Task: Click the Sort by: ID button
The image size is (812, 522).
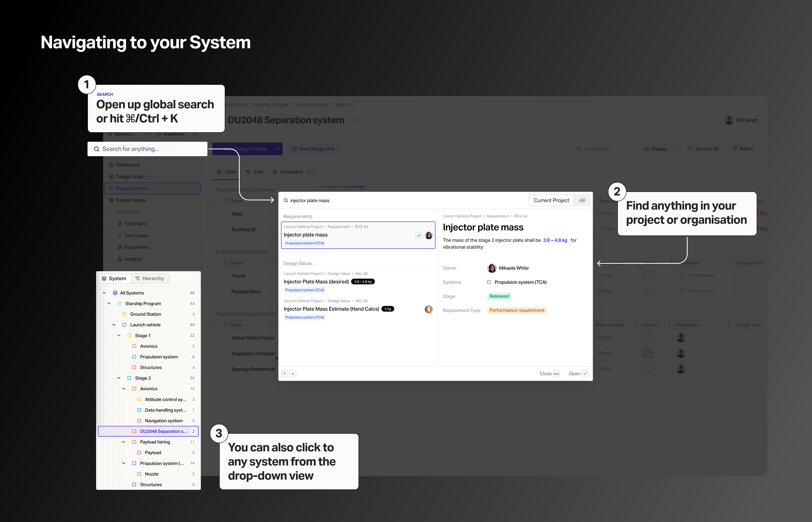Action: 703,149
